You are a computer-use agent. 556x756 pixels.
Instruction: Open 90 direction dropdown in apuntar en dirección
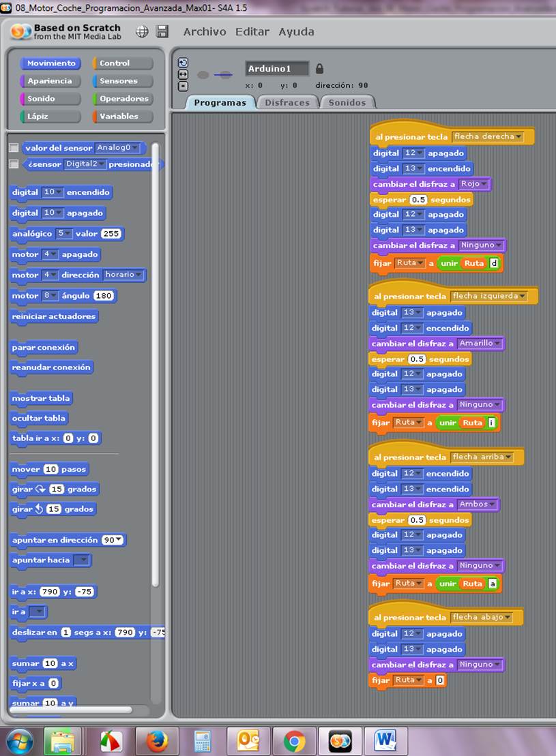(x=113, y=540)
